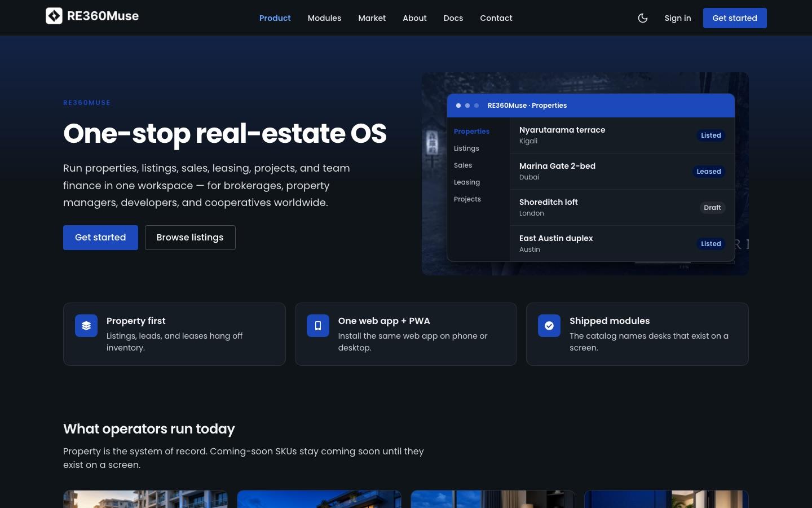The height and width of the screenshot is (508, 812).
Task: Click the Shipped modules checkmark icon
Action: click(549, 326)
